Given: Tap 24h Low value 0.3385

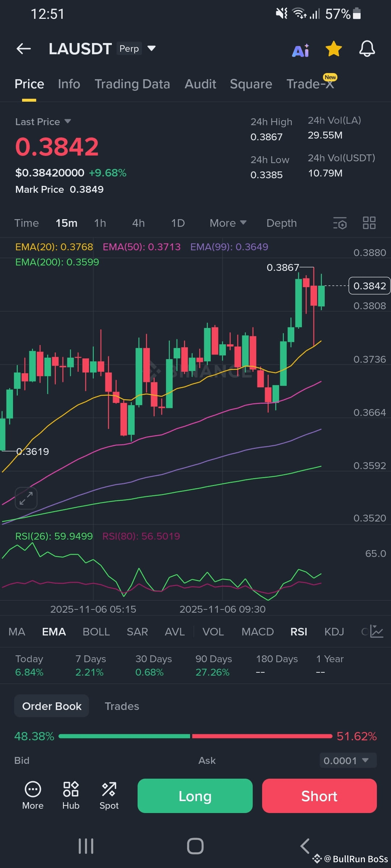Looking at the screenshot, I should pyautogui.click(x=266, y=175).
